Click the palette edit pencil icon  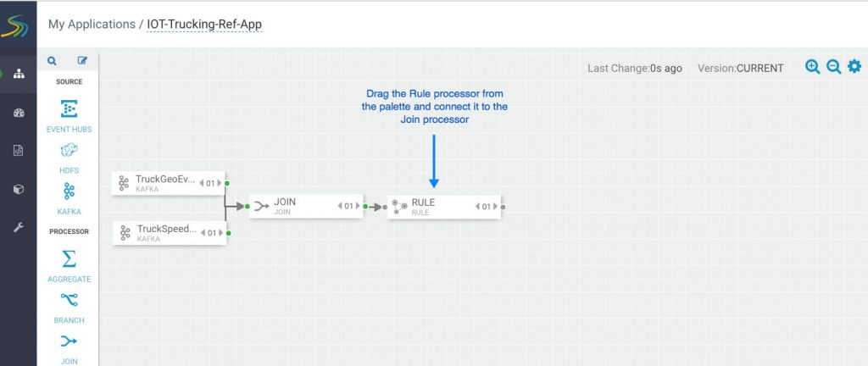(x=82, y=61)
